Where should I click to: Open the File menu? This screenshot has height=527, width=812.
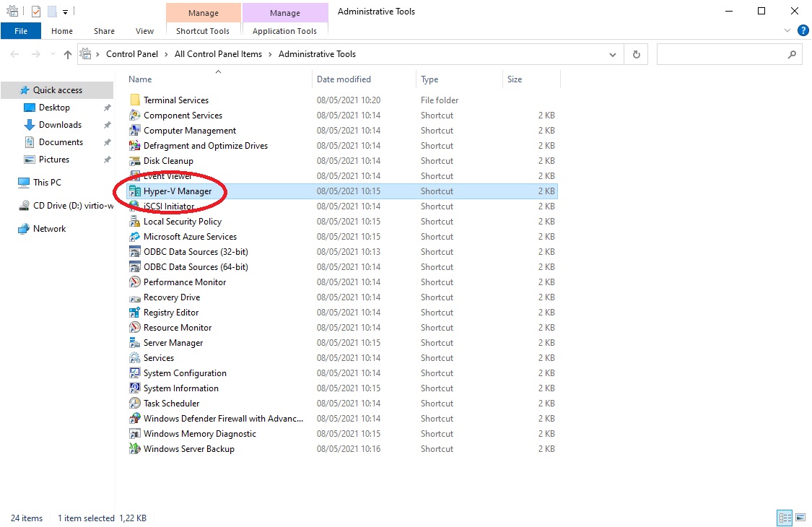[x=21, y=30]
